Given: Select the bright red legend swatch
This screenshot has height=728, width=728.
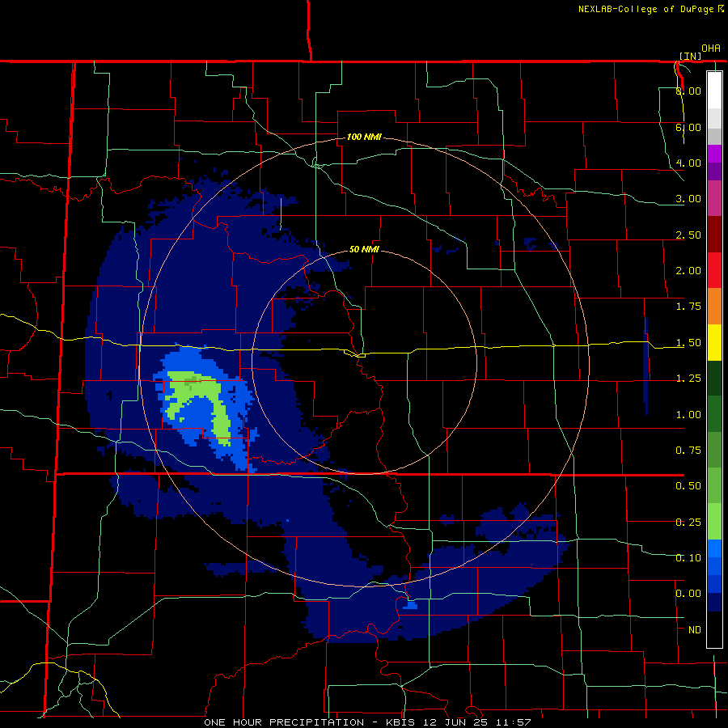Looking at the screenshot, I should pos(714,270).
